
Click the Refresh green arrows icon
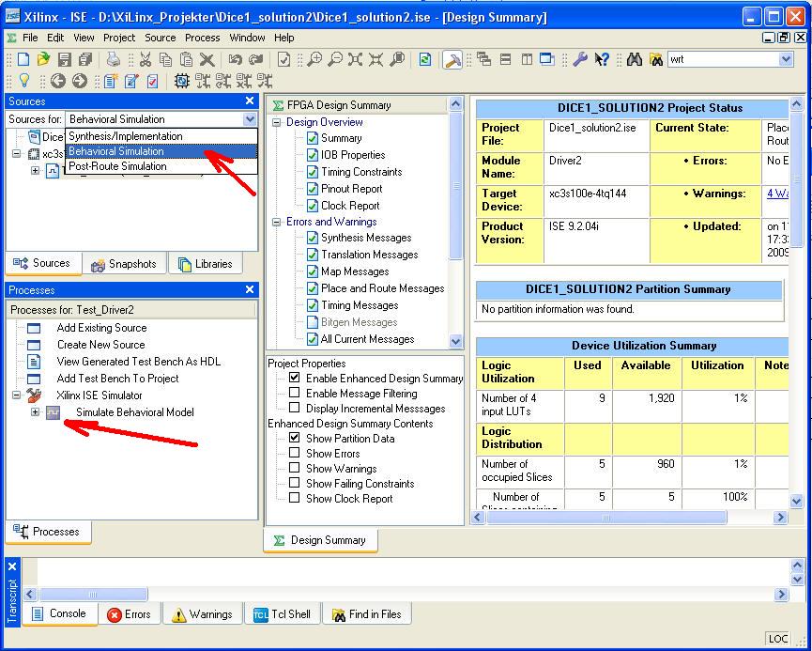click(424, 59)
